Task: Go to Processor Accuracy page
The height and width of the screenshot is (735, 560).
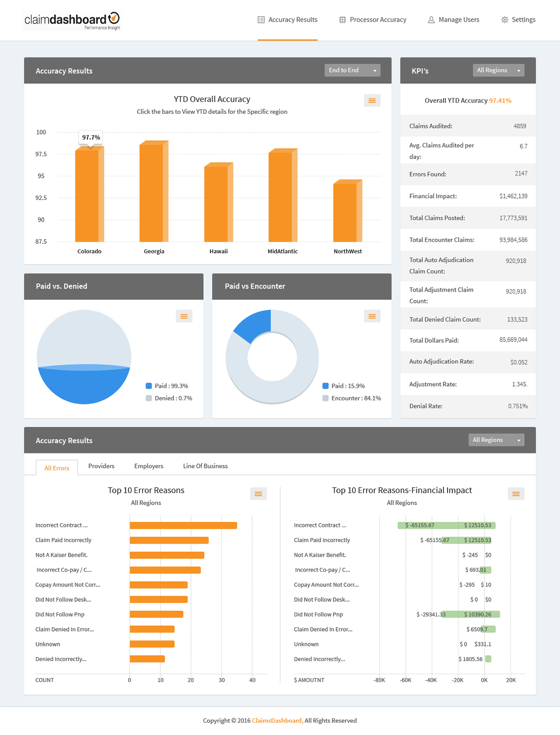Action: click(373, 20)
